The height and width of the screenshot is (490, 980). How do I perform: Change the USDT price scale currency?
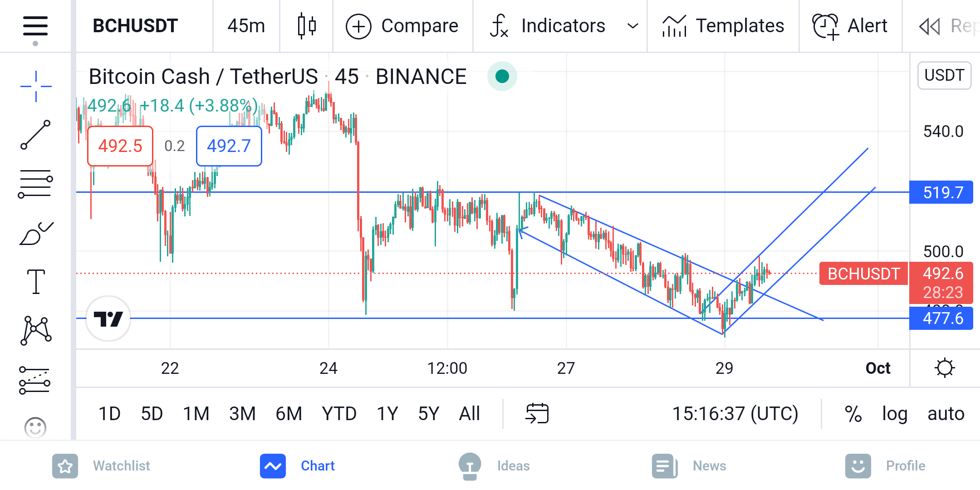[944, 75]
